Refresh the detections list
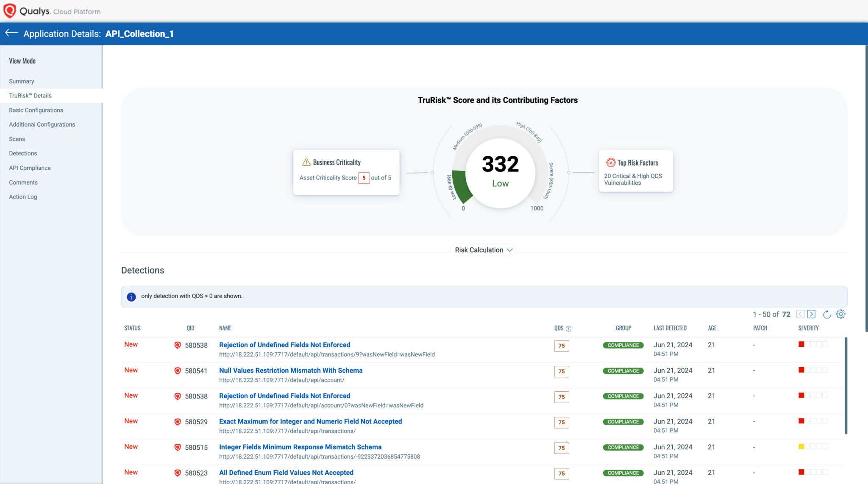The width and height of the screenshot is (868, 484). [827, 314]
